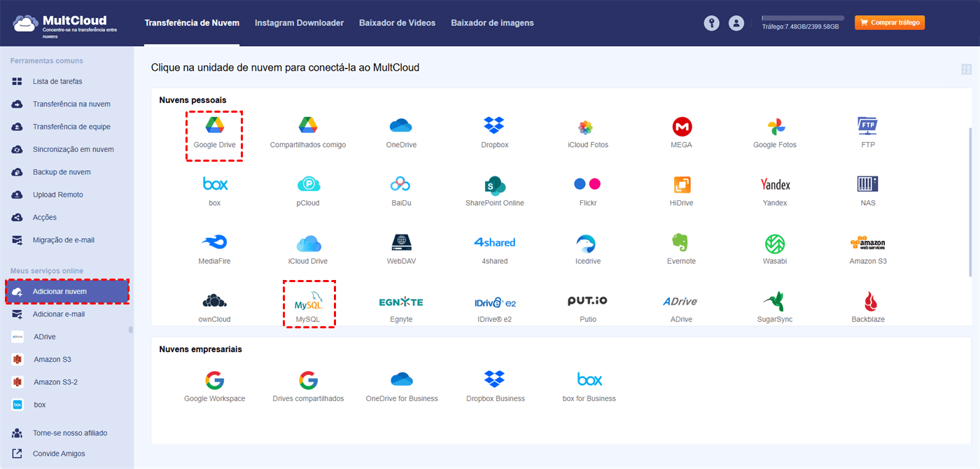This screenshot has width=980, height=469.
Task: Click Adicionar nuvem in sidebar
Action: click(x=67, y=291)
